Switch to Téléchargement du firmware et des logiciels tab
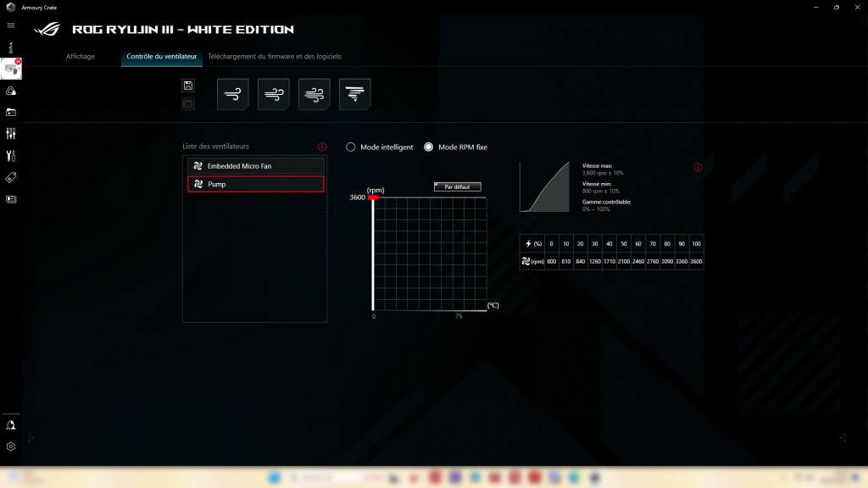Viewport: 868px width, 488px height. [275, 56]
